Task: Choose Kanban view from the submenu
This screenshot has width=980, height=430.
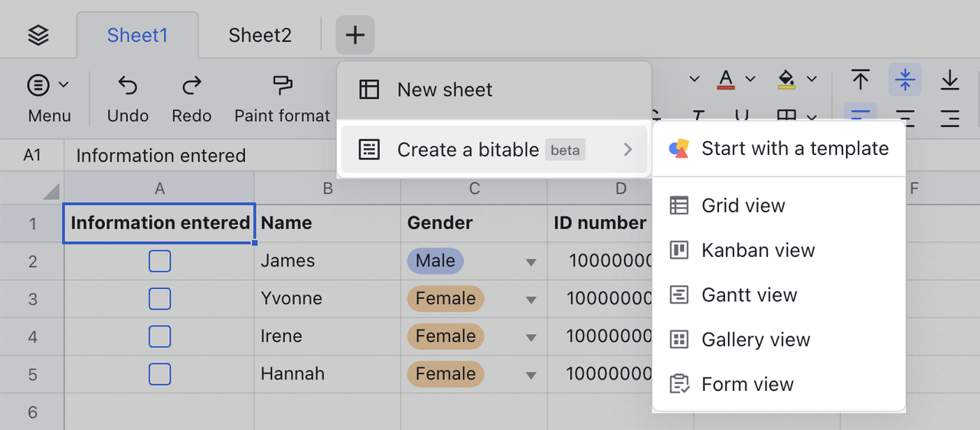Action: click(758, 251)
